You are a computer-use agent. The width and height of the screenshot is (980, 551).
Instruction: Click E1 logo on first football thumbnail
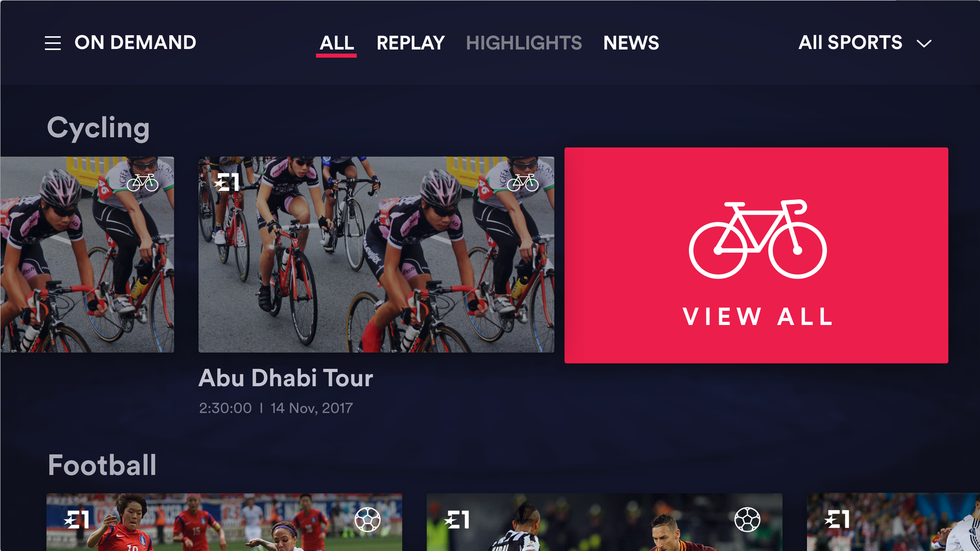77,520
